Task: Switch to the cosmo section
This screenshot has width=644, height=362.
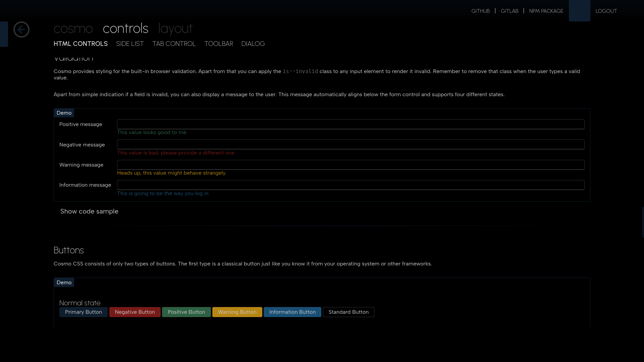Action: pos(73,28)
